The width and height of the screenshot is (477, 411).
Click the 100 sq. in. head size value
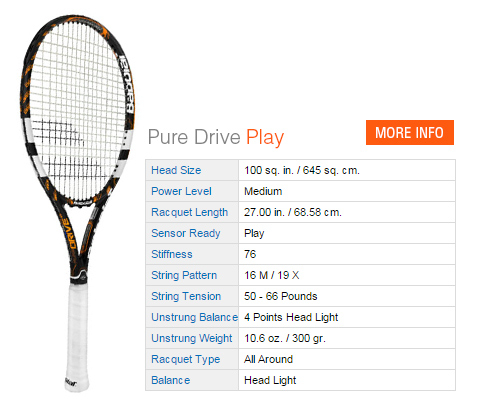tap(302, 170)
